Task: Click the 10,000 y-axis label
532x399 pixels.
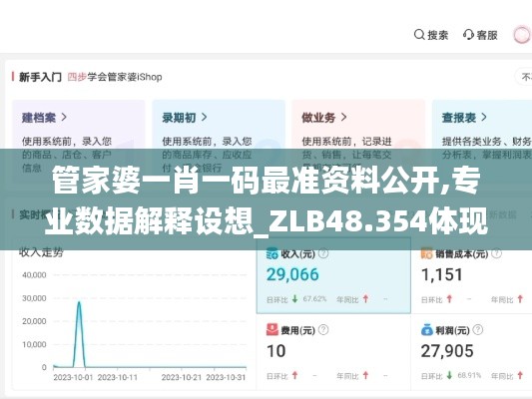Action: pyautogui.click(x=34, y=344)
